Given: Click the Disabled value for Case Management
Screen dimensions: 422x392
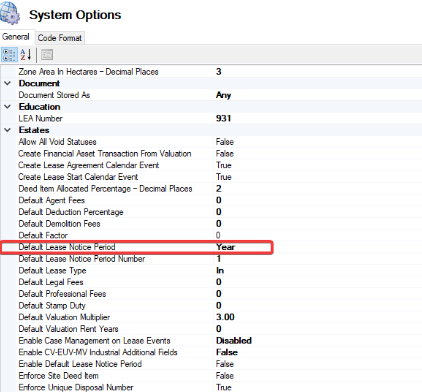Looking at the screenshot, I should (234, 341).
